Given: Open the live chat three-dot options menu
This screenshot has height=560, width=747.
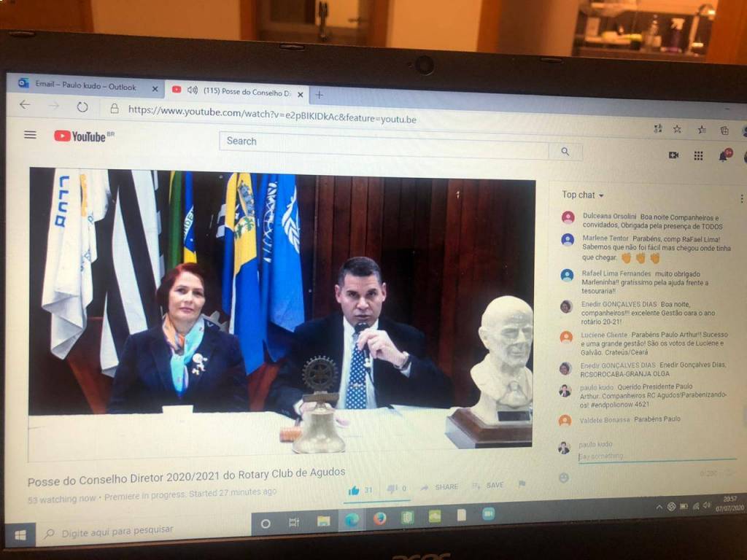Looking at the screenshot, I should point(741,198).
